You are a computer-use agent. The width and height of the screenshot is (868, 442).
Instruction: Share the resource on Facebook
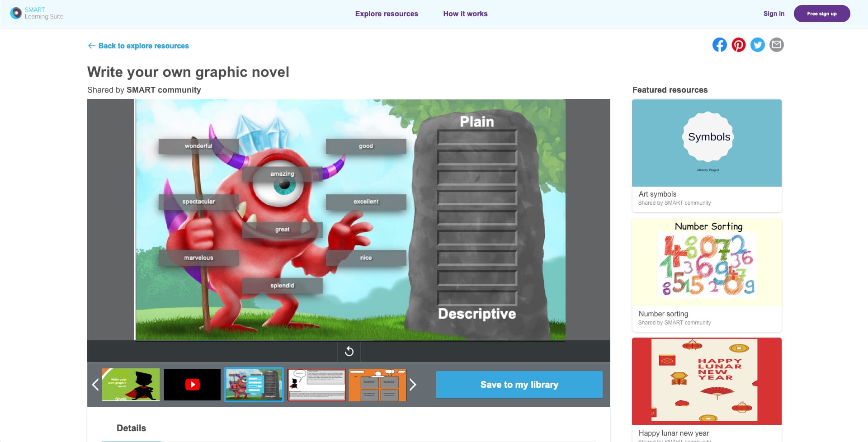[720, 44]
